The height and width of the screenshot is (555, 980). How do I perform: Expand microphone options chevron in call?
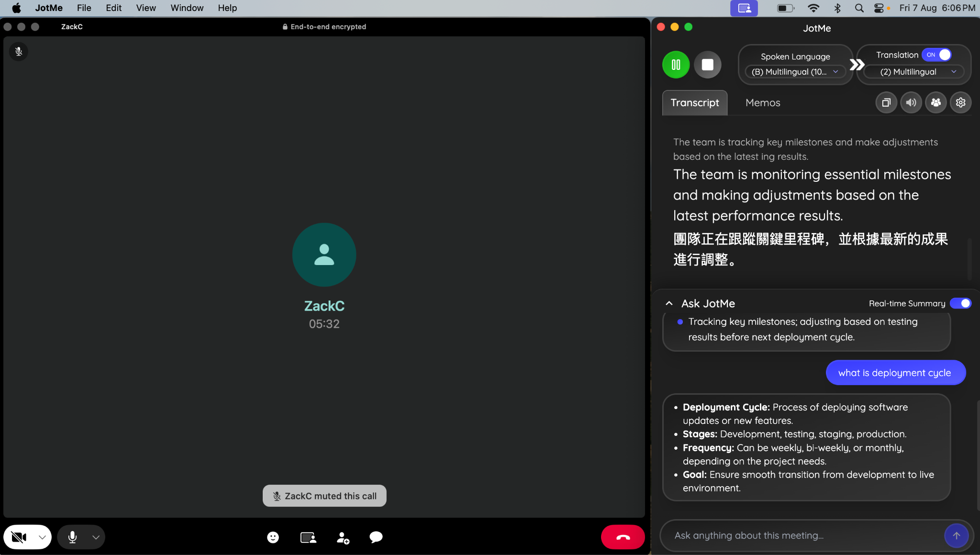click(x=96, y=537)
